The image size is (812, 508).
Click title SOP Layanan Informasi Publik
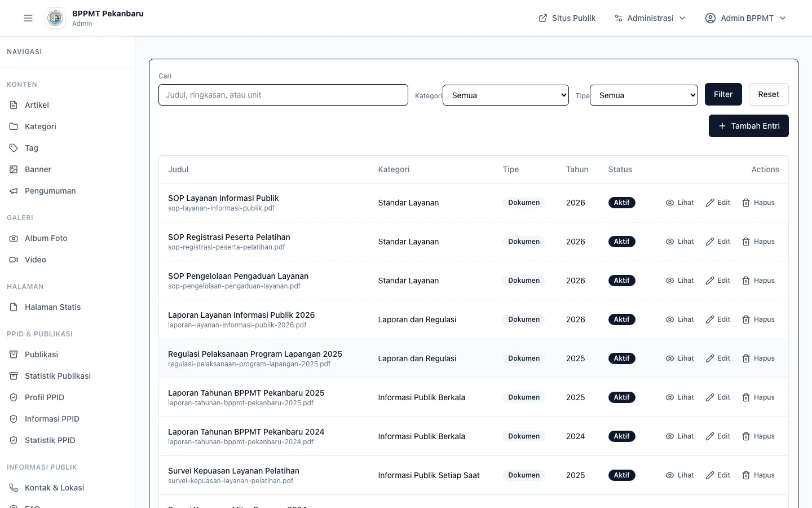point(223,198)
